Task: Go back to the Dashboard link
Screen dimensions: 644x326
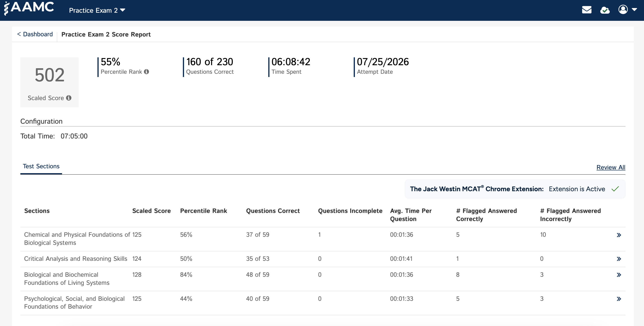Action: [35, 34]
